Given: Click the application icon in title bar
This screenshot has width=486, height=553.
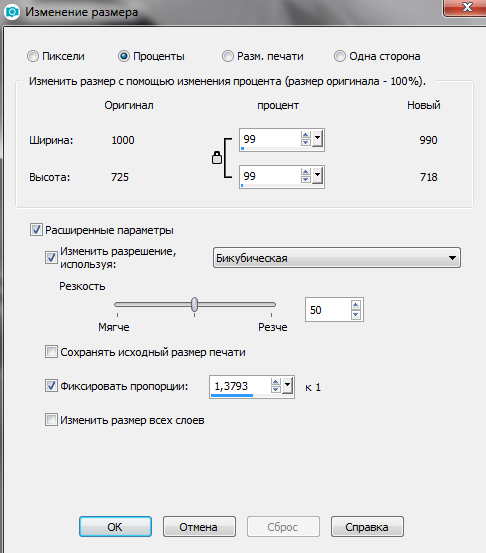Looking at the screenshot, I should pos(12,12).
